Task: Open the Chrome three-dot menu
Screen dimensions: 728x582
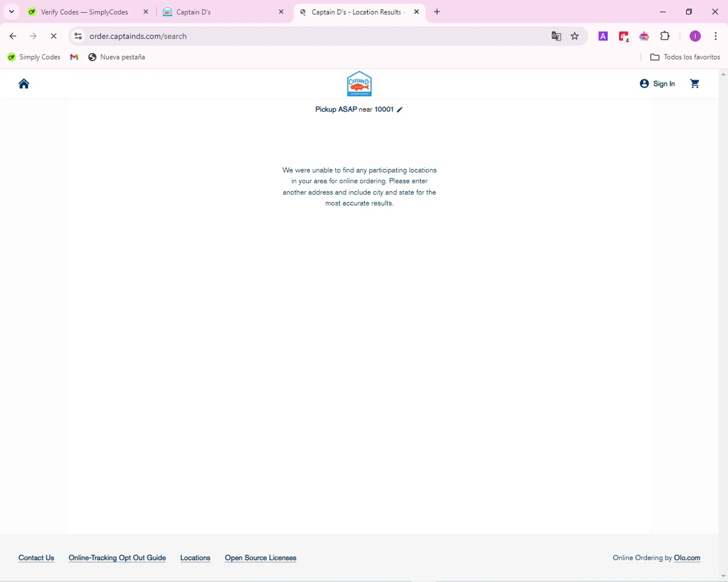Action: [x=715, y=36]
